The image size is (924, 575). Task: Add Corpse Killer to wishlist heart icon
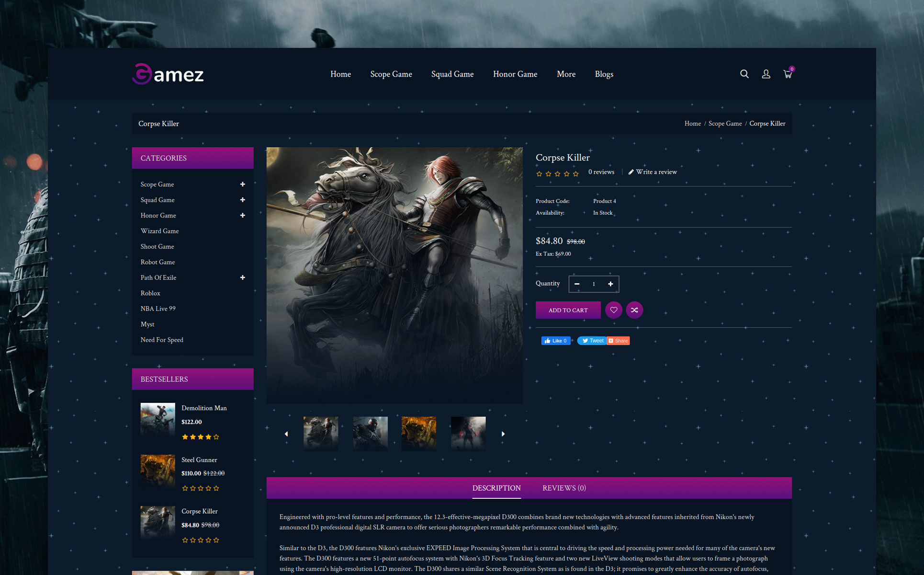click(613, 310)
